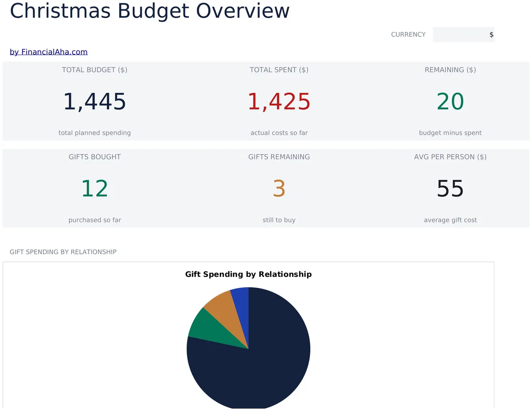Click the 'budget minus spent' caption

450,133
